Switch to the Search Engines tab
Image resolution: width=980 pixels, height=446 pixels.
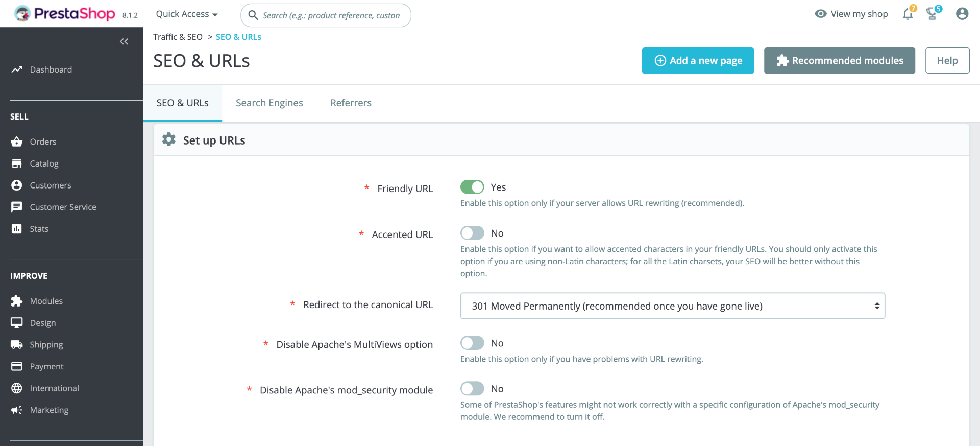[x=269, y=103]
